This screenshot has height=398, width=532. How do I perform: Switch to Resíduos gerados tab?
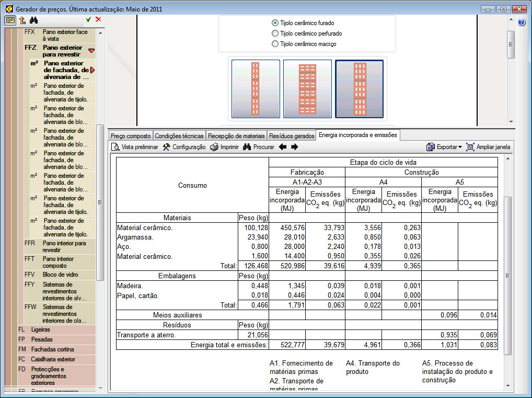(x=292, y=136)
